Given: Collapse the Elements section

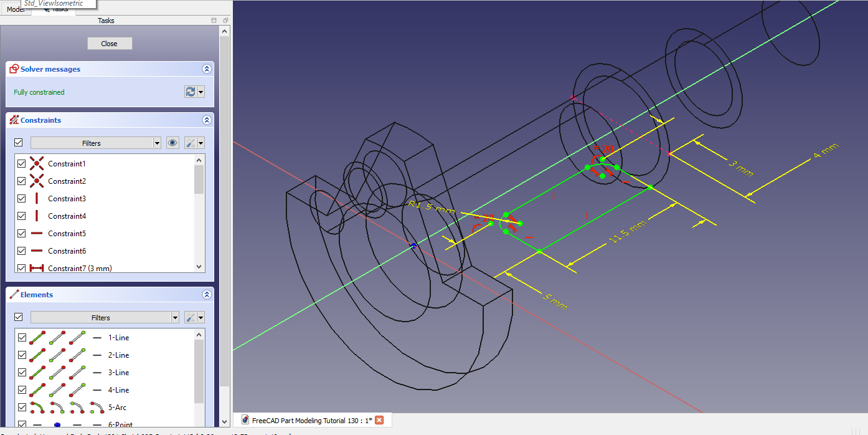Looking at the screenshot, I should click(x=207, y=295).
